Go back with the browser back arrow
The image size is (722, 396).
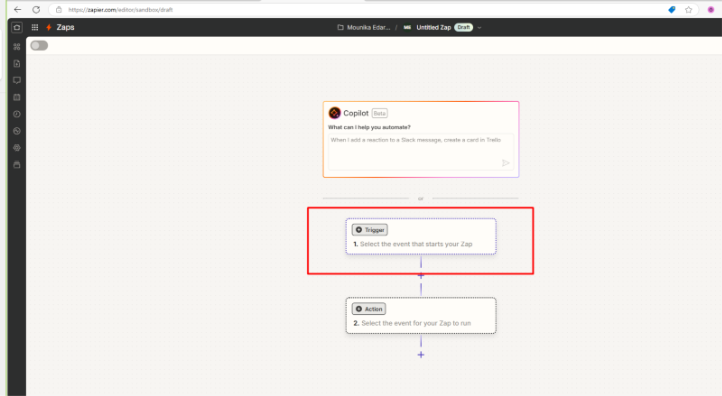coord(17,9)
